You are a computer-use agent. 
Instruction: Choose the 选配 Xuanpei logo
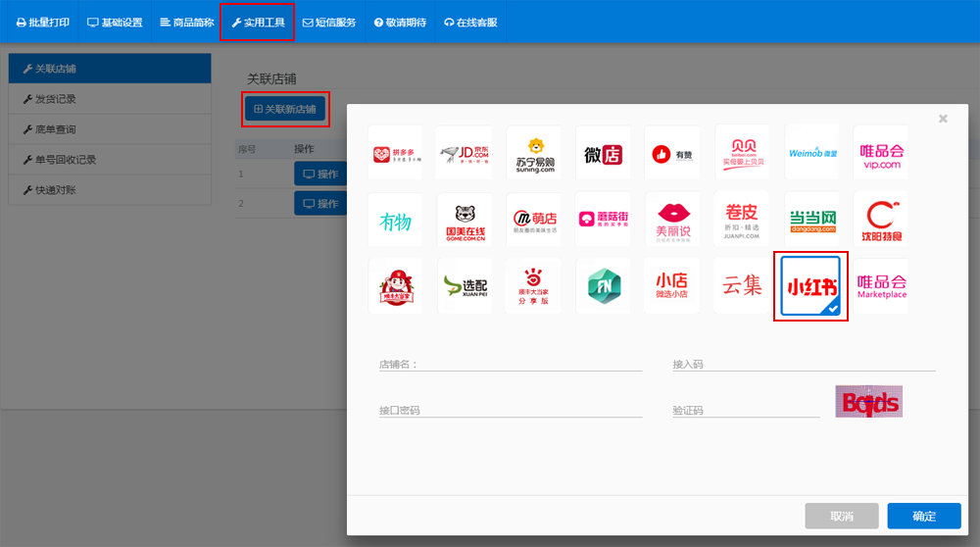click(465, 286)
